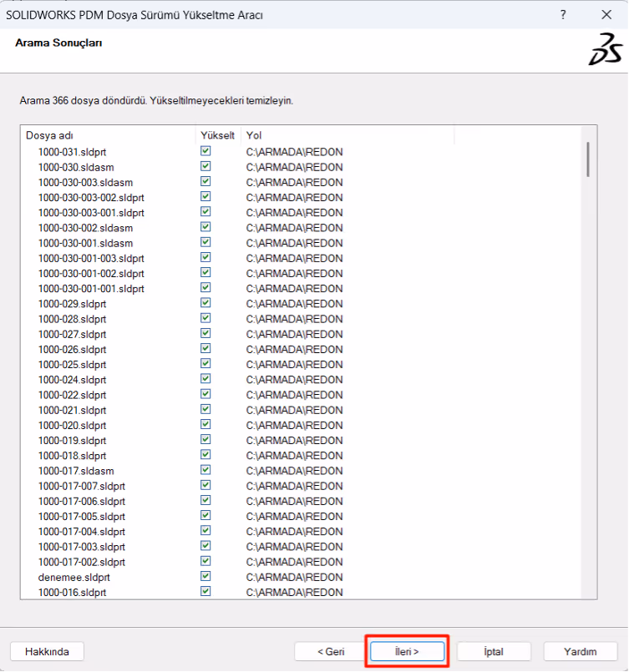Open Yardım help
The image size is (629, 672).
580,651
